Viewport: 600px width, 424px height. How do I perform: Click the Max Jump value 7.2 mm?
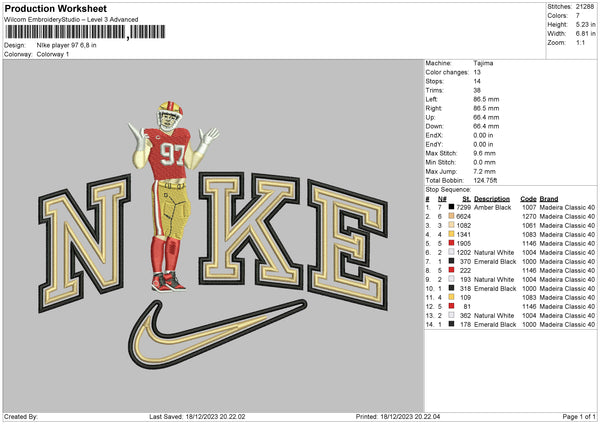(484, 171)
